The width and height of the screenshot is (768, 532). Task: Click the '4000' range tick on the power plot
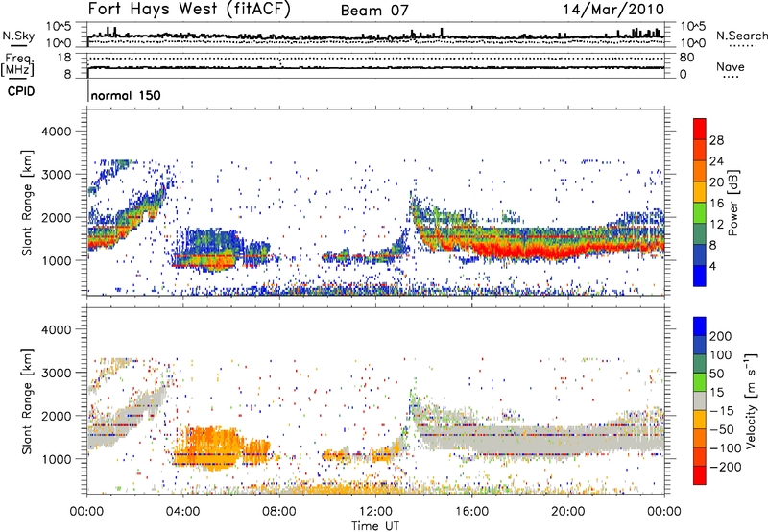[x=56, y=132]
